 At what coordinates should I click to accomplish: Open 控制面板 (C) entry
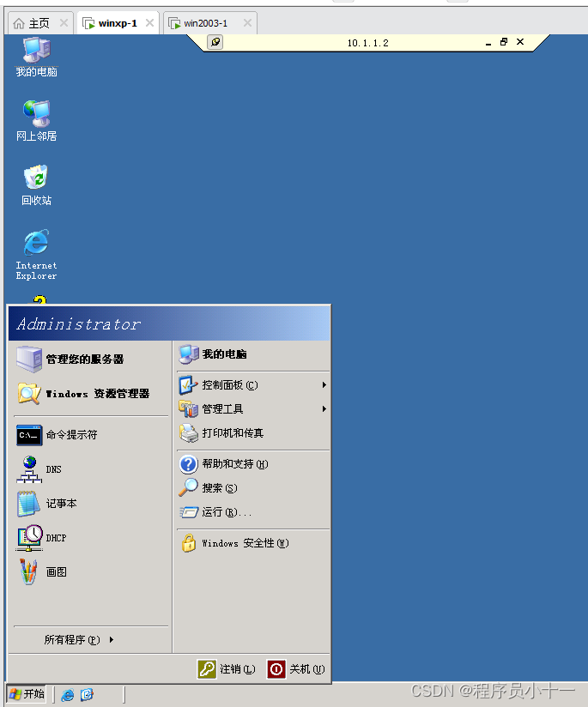pyautogui.click(x=253, y=385)
